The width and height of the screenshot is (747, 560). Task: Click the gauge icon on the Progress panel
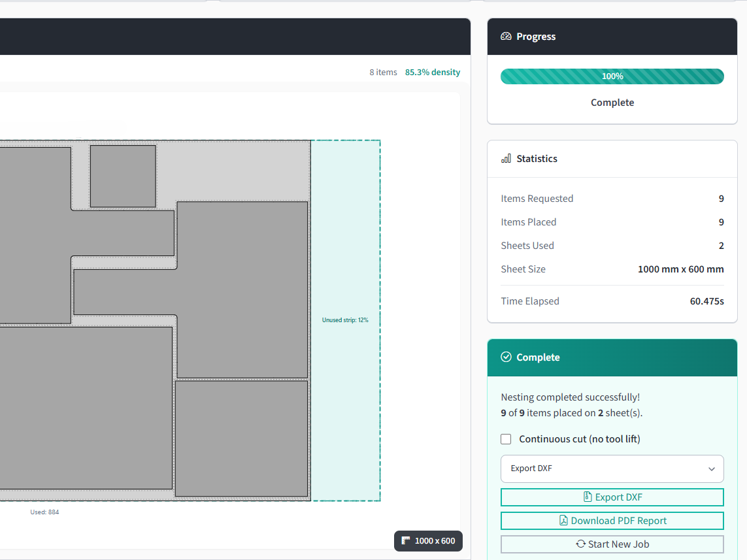click(x=506, y=37)
